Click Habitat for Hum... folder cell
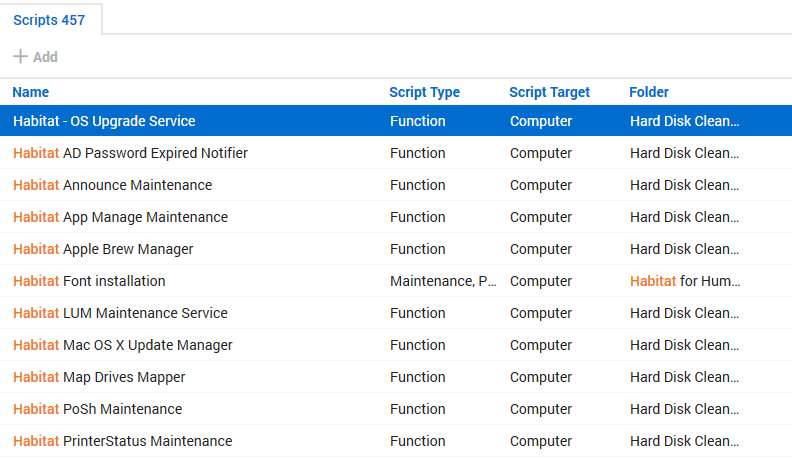 pos(685,281)
